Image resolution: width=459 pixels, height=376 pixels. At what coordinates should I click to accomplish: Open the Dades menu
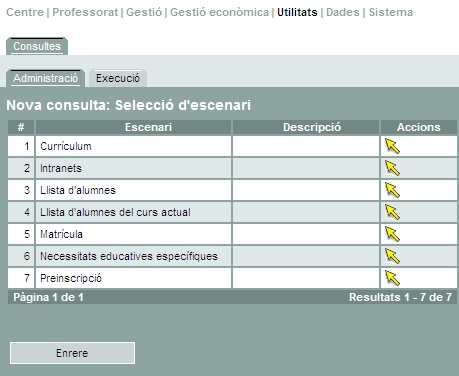343,12
